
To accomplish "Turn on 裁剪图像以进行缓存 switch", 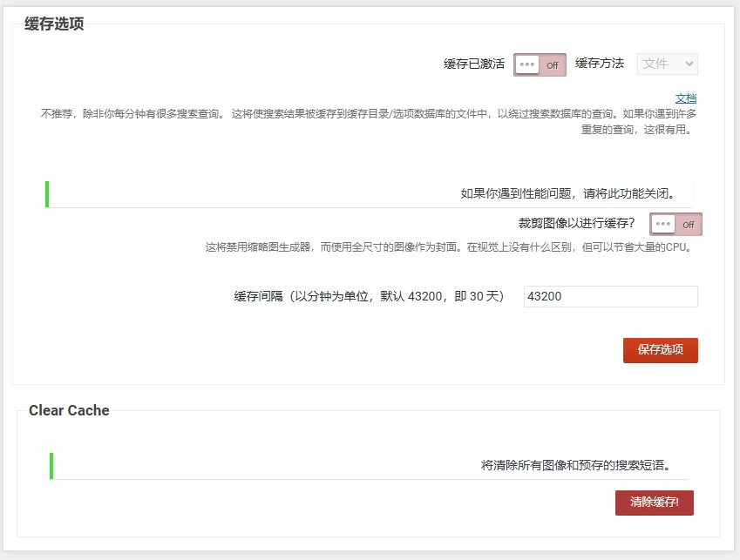I will point(675,224).
